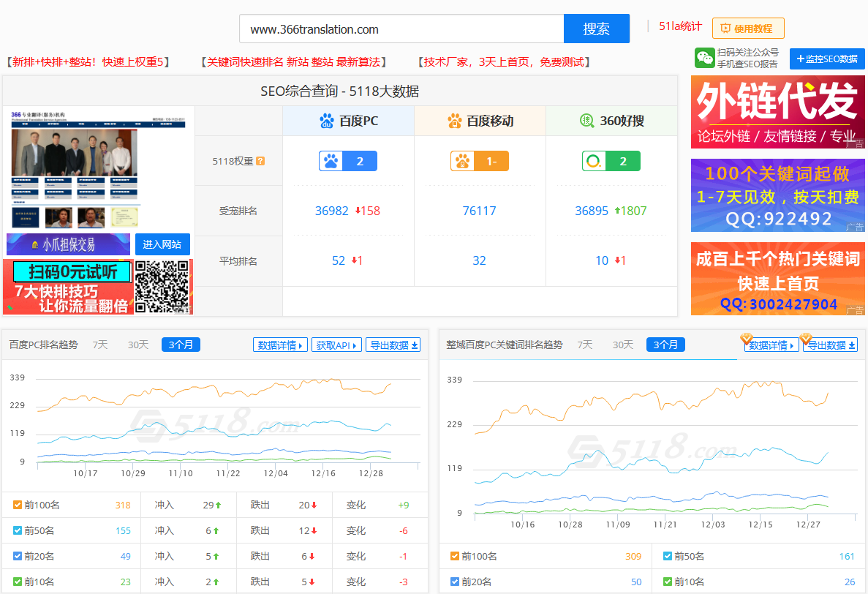Toggle the 前100名 checkbox in PC trend

18,505
